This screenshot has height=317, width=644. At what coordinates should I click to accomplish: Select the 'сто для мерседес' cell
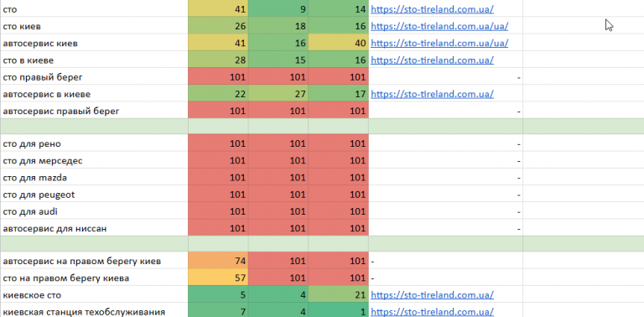point(94,160)
